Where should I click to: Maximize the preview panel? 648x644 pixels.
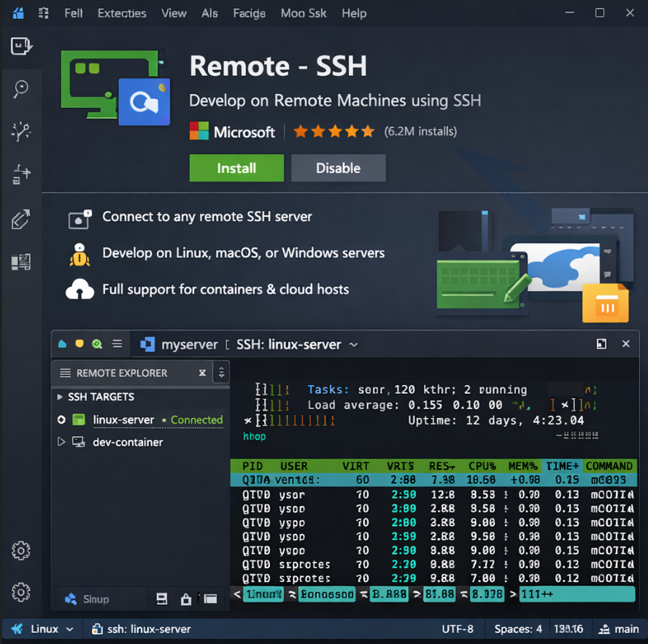pos(601,344)
